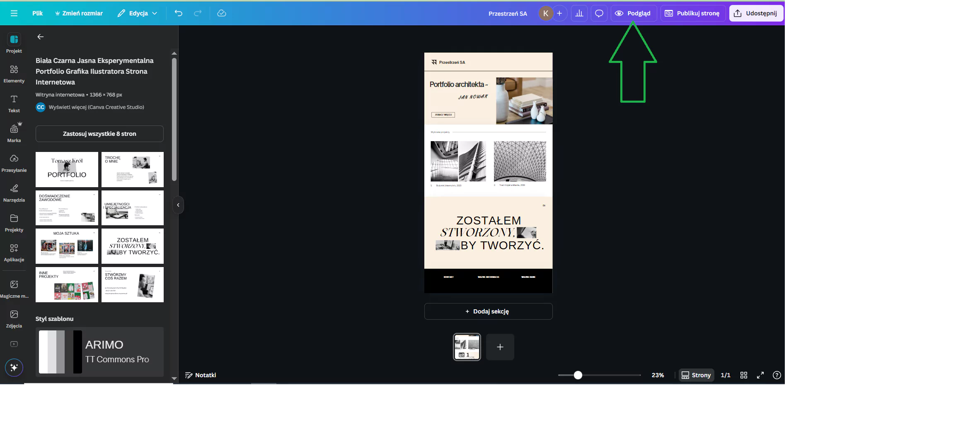This screenshot has width=980, height=448.
Task: Click Publikuj stronę button
Action: [693, 13]
